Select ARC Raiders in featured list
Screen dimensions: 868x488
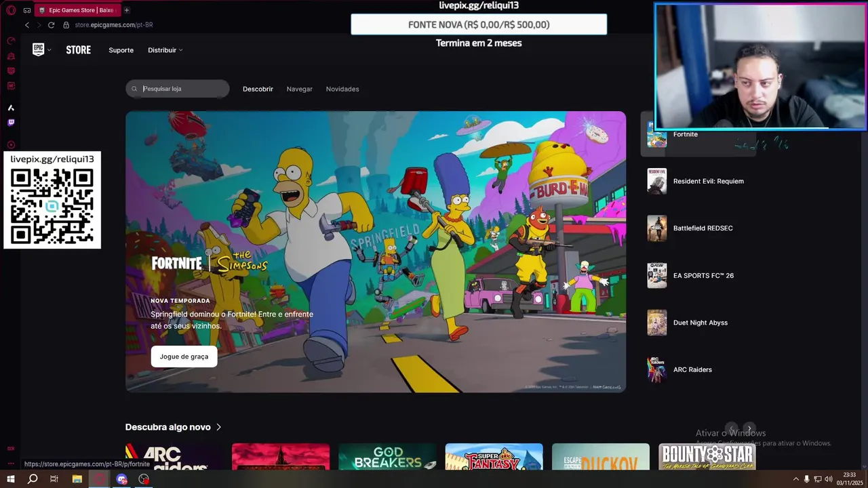pyautogui.click(x=698, y=369)
